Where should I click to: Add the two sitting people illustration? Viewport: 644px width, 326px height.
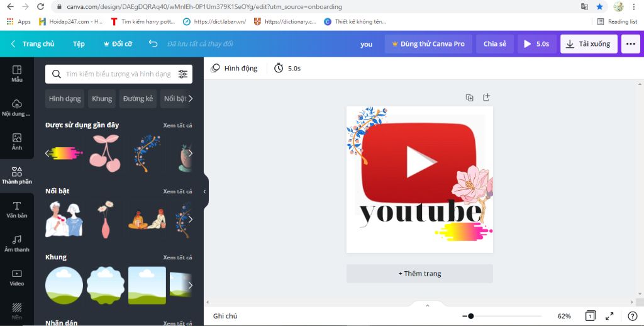[147, 219]
